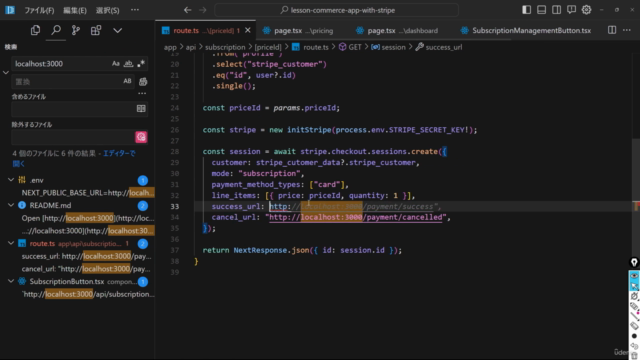Open the Explorer view icon
The height and width of the screenshot is (360, 640).
(x=36, y=30)
